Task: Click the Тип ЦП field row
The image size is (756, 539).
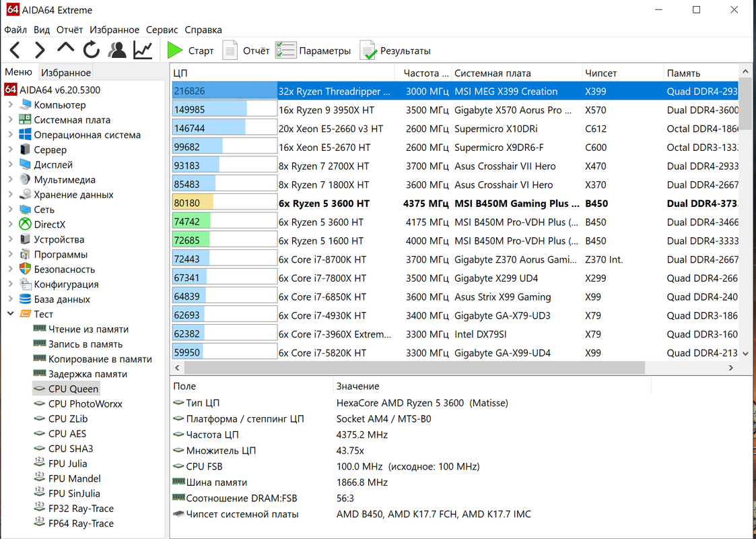Action: point(411,403)
